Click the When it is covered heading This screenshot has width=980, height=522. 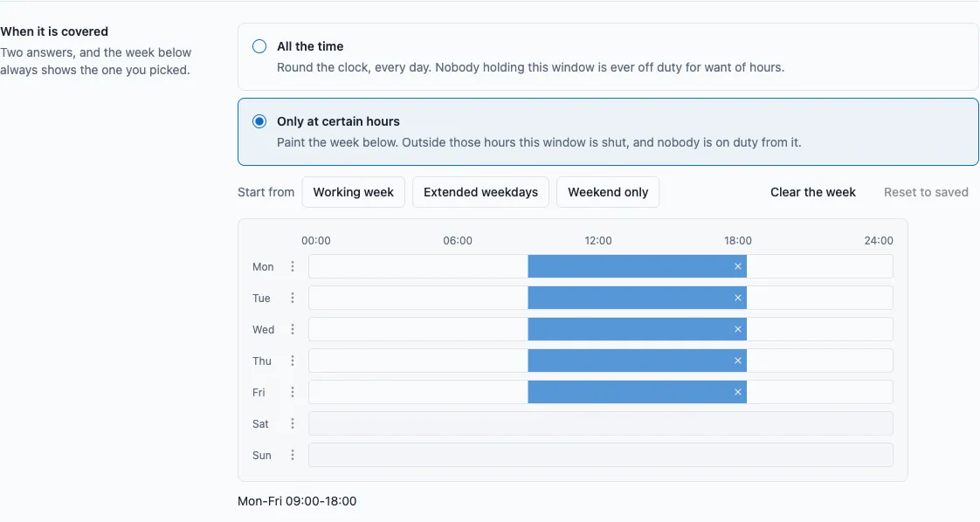[54, 31]
